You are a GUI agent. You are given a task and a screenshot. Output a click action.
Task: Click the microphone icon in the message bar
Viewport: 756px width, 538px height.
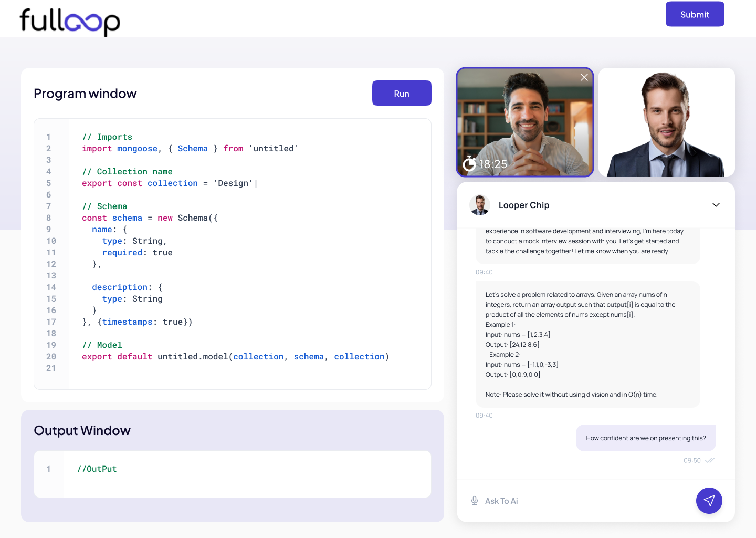click(475, 501)
